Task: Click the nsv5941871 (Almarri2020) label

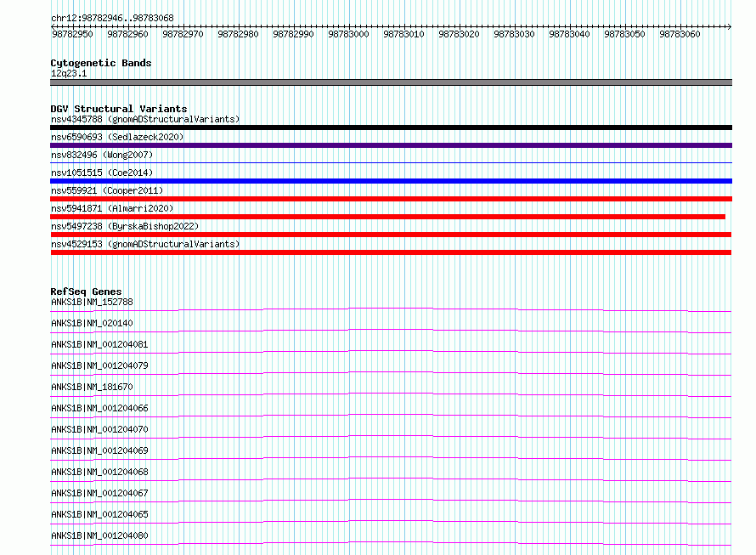Action: pyautogui.click(x=112, y=208)
